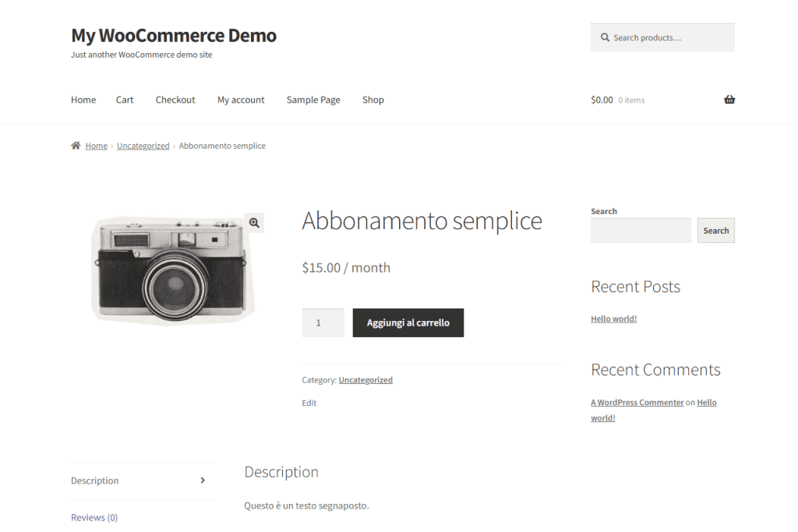The width and height of the screenshot is (798, 532).
Task: Zoom the product image via the magnifier icon
Action: tap(254, 223)
